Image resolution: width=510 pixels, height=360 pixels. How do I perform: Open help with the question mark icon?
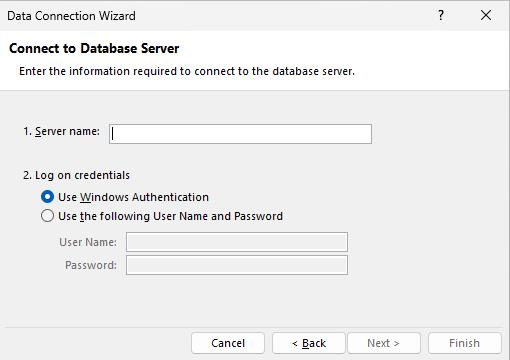click(x=441, y=15)
